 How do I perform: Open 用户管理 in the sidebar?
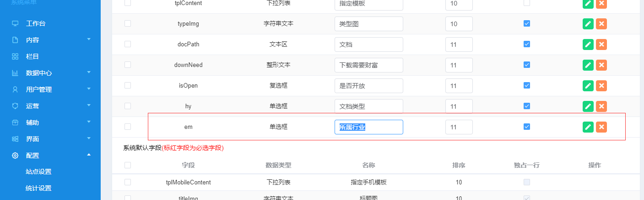tap(39, 89)
